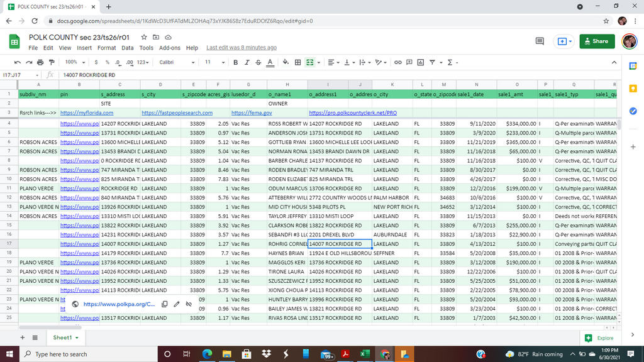Click the Redo icon in toolbar
Image resolution: width=644 pixels, height=362 pixels.
point(29,62)
